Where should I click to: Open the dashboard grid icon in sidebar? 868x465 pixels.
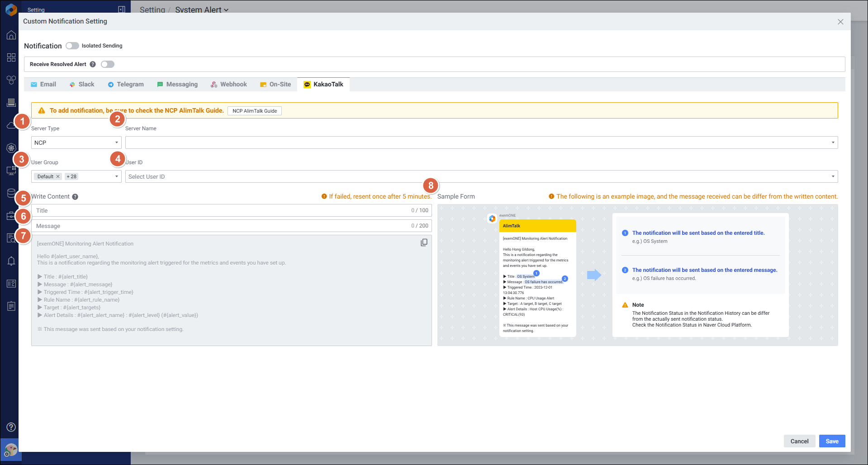point(11,57)
